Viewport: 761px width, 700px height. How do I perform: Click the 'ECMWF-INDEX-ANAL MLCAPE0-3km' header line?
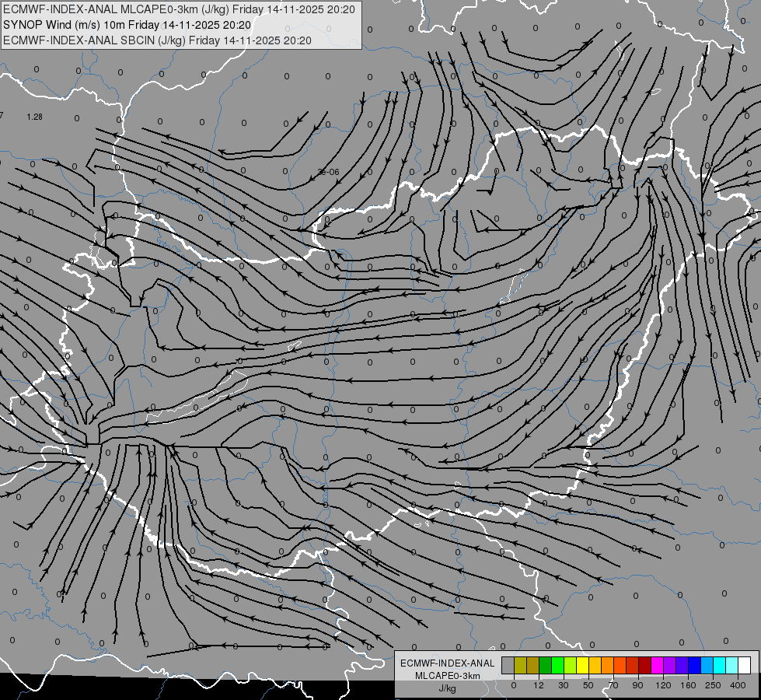click(x=179, y=9)
